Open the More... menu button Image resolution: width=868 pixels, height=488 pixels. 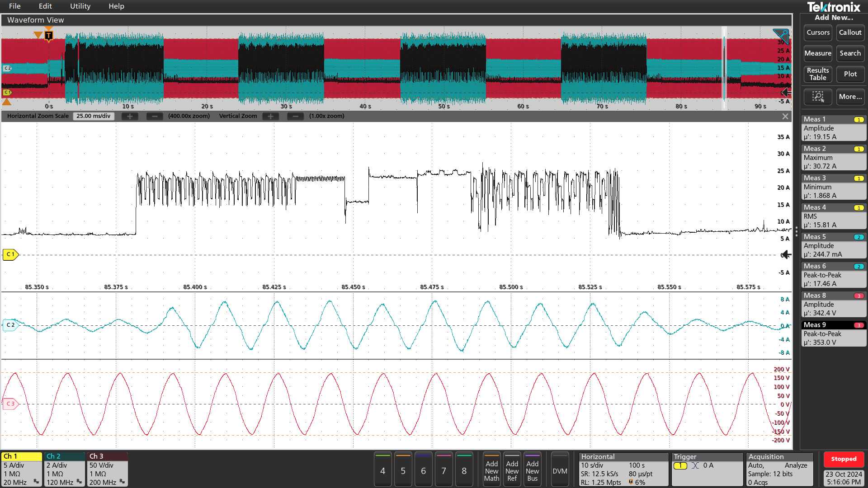[x=850, y=97]
